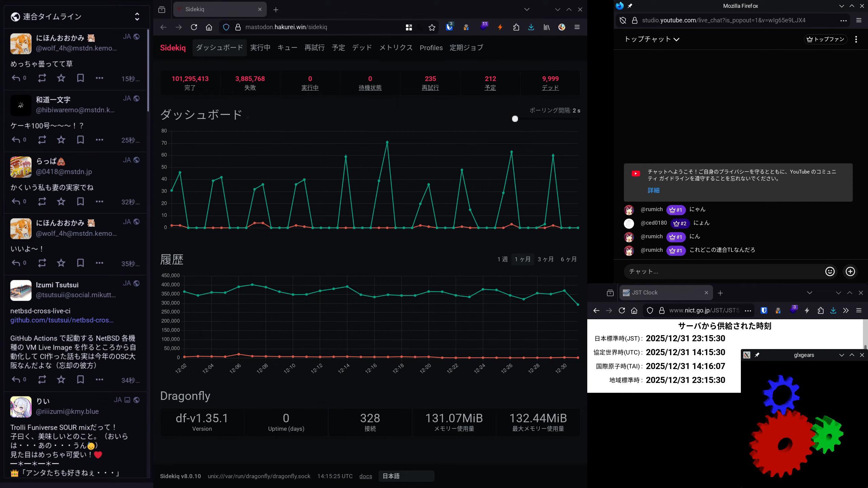Switch to the メトリクス tab
Screen dimensions: 868x488
point(396,48)
